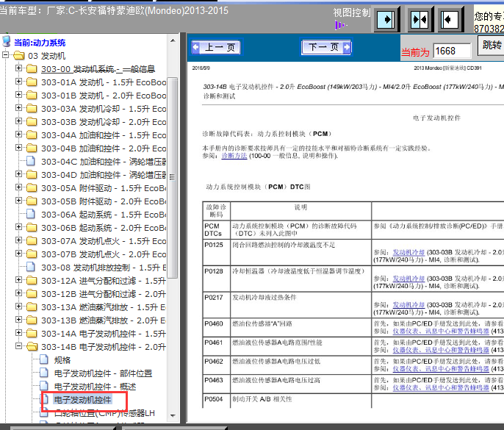The image size is (504, 430).
Task: Expand the 303-01A 发动机 1.5升 node
Action: point(18,82)
